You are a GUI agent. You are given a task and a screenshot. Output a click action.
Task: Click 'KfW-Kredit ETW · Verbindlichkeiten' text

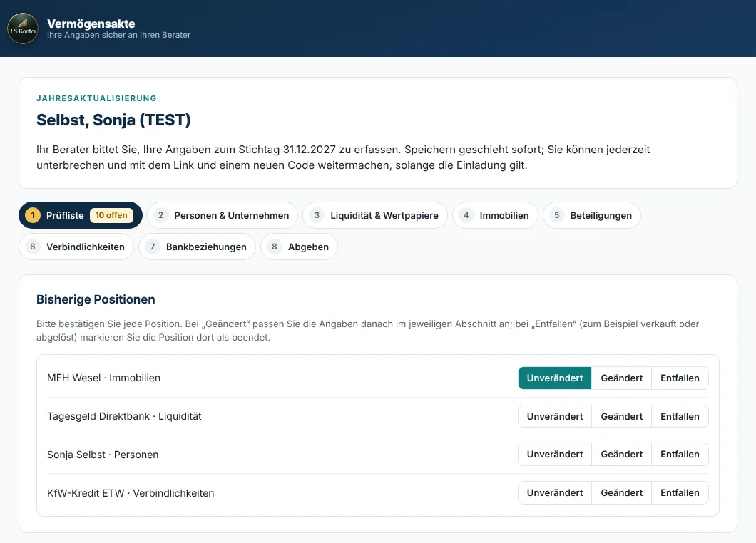click(x=131, y=493)
